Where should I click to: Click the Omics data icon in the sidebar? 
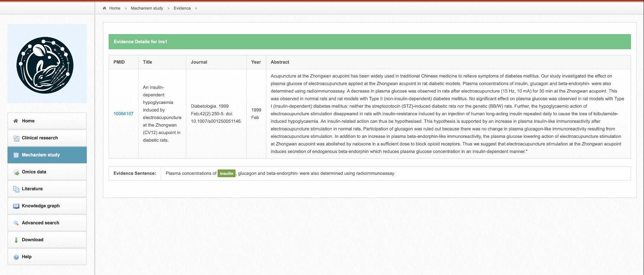(x=16, y=172)
